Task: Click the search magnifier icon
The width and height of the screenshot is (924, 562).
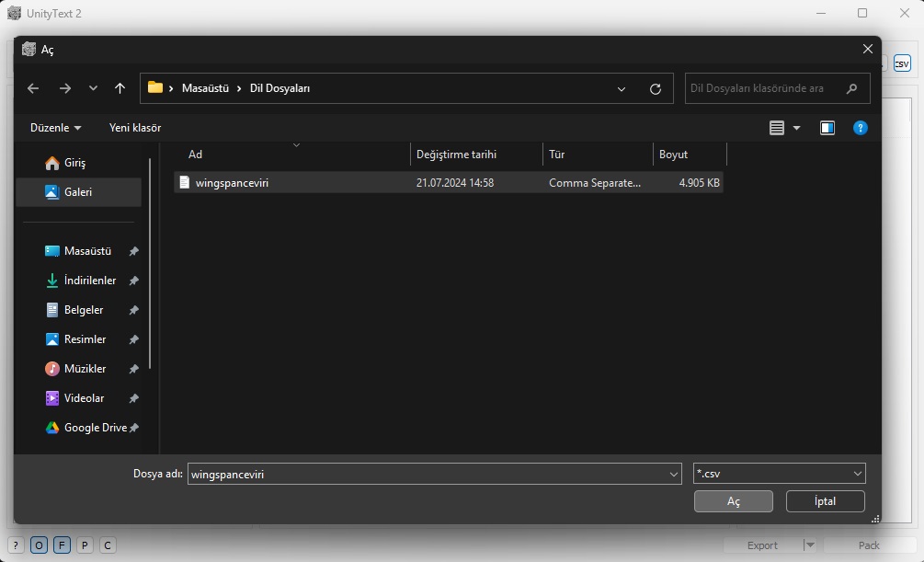Action: click(851, 88)
